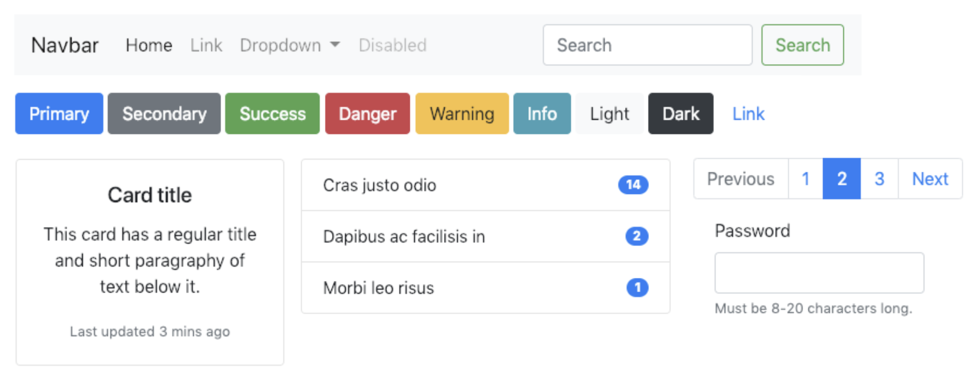Expand the Dropdown menu in navbar
The width and height of the screenshot is (980, 383).
(290, 45)
